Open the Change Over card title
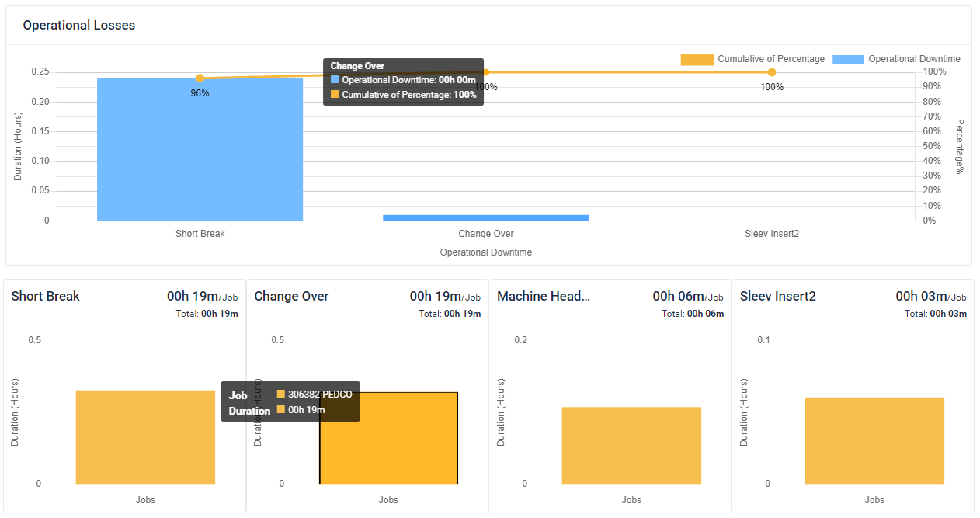This screenshot has width=980, height=518. click(291, 297)
